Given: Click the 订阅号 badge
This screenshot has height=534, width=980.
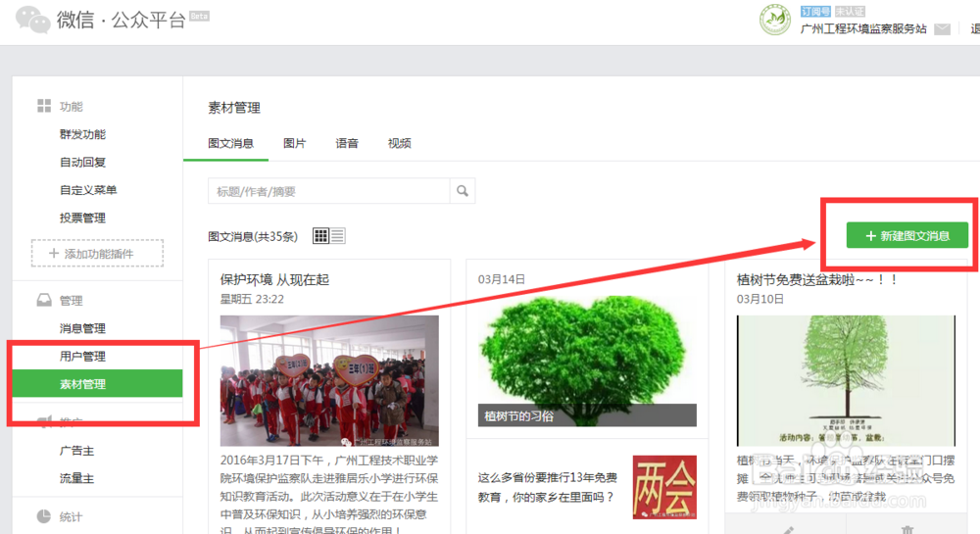Looking at the screenshot, I should (x=815, y=11).
